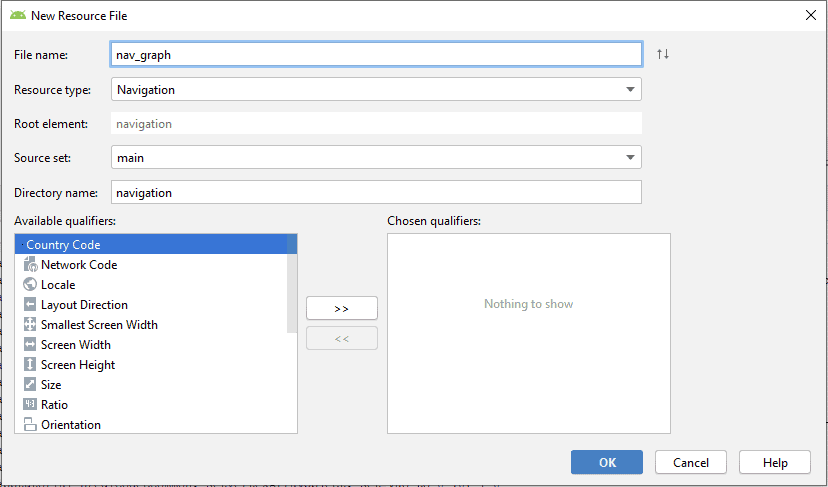828x487 pixels.
Task: Click the sort arrows beside File name
Action: (663, 54)
